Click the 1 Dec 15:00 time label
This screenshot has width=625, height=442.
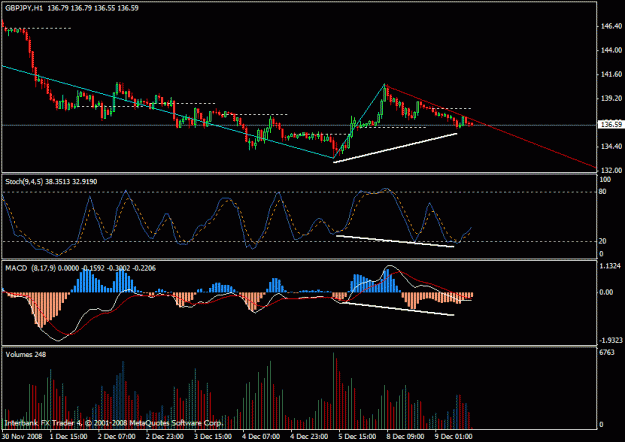(69, 436)
